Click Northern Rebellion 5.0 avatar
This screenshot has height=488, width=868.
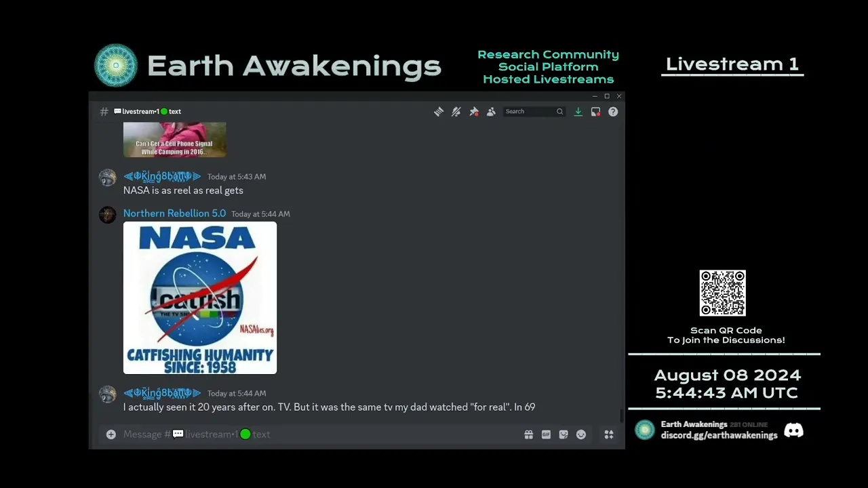(108, 215)
